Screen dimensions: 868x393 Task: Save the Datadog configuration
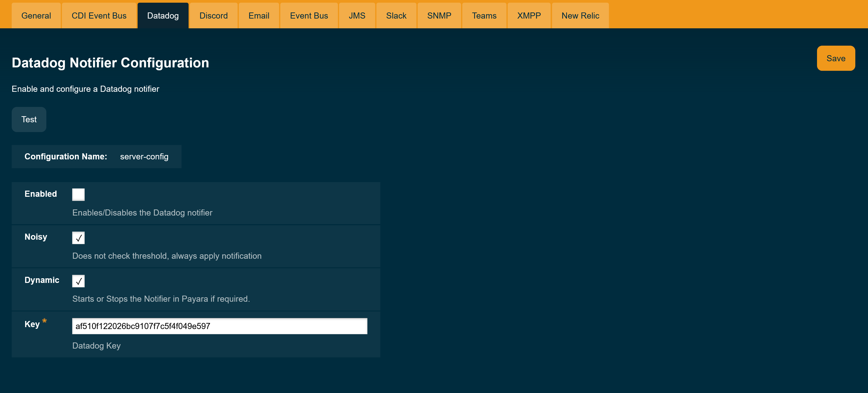click(x=836, y=58)
